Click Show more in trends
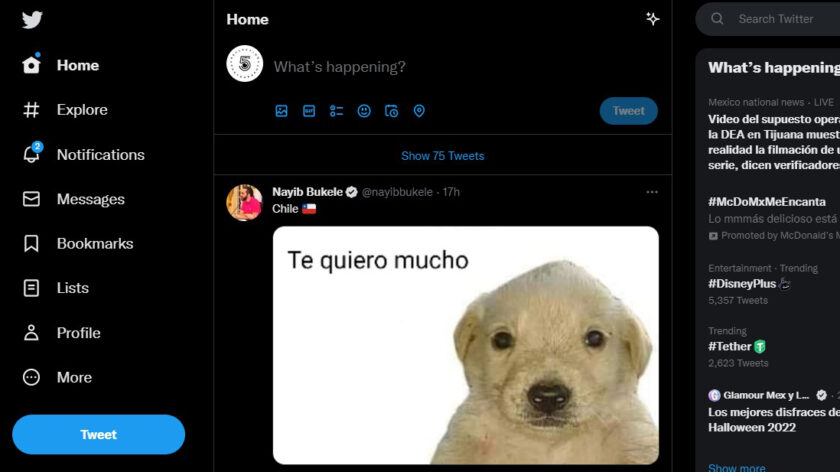 tap(737, 467)
